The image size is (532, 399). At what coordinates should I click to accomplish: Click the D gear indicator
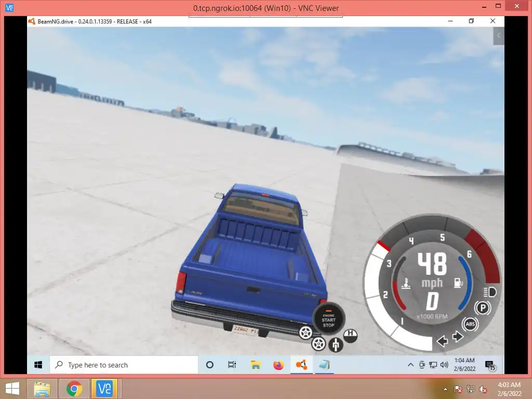pyautogui.click(x=432, y=301)
